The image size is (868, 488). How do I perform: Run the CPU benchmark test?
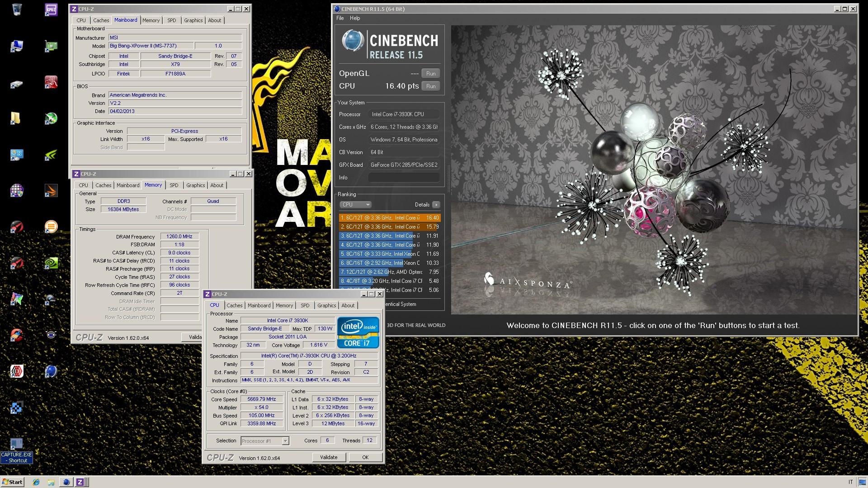[x=431, y=86]
